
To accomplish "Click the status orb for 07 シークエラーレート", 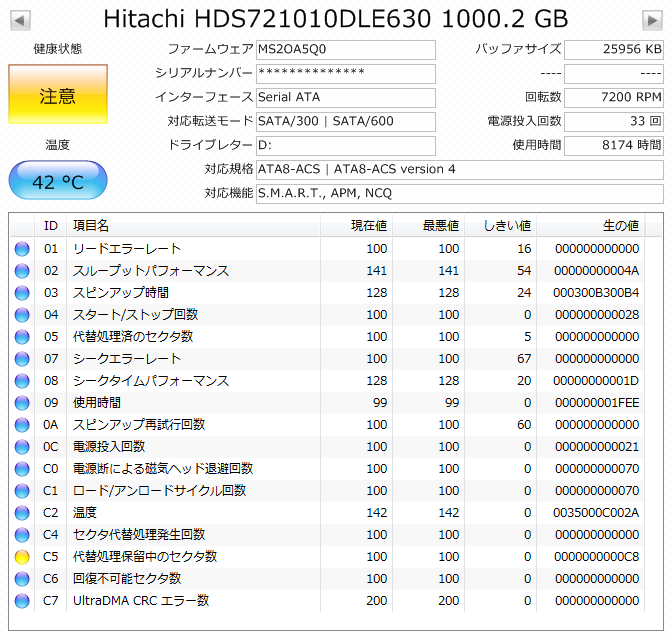I will coord(22,359).
